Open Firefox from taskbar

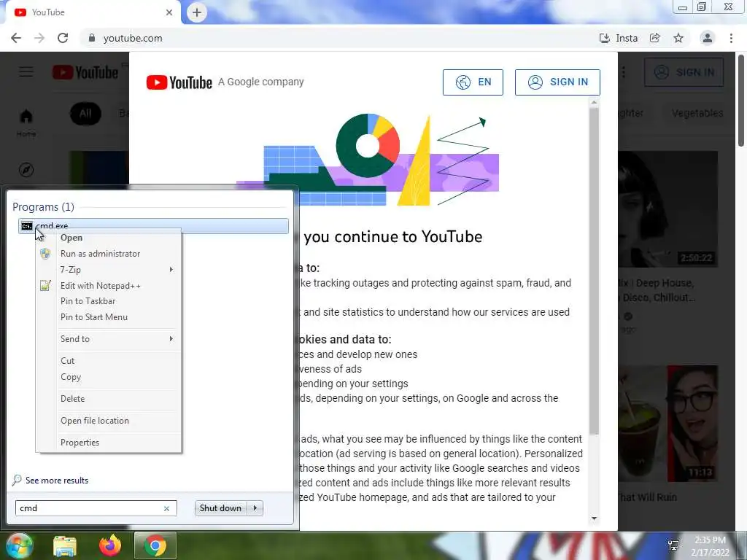coord(110,546)
